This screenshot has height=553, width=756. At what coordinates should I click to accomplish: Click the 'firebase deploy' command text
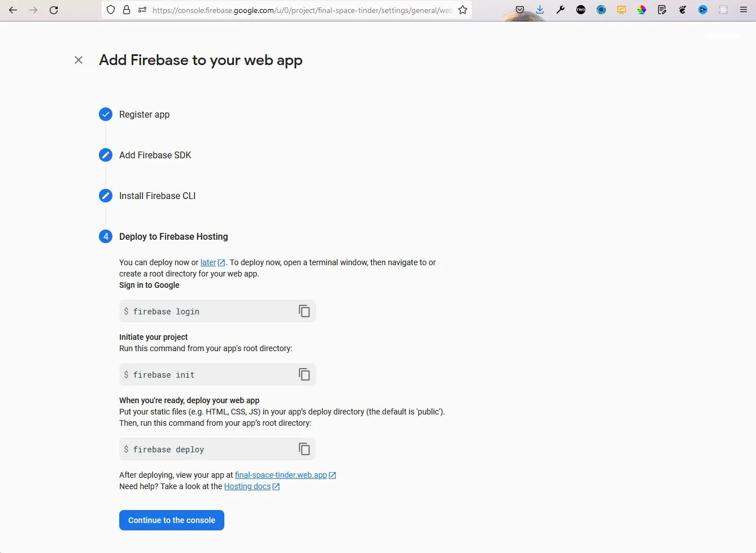[168, 450]
